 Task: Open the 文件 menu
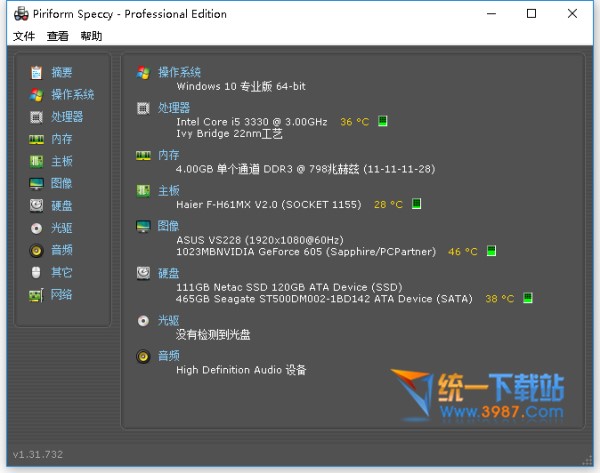point(24,36)
